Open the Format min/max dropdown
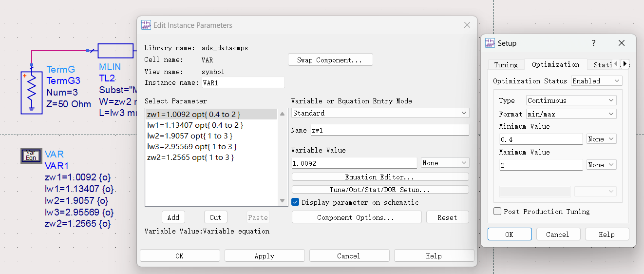 pyautogui.click(x=571, y=114)
